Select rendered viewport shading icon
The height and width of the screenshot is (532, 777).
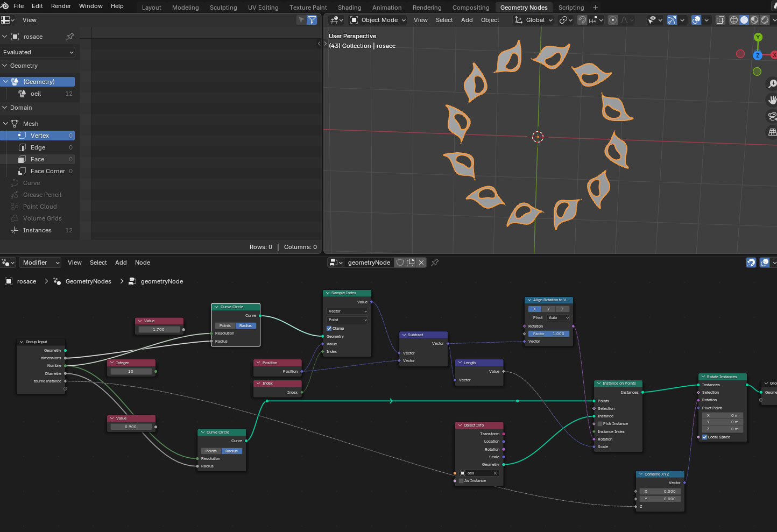pyautogui.click(x=765, y=20)
